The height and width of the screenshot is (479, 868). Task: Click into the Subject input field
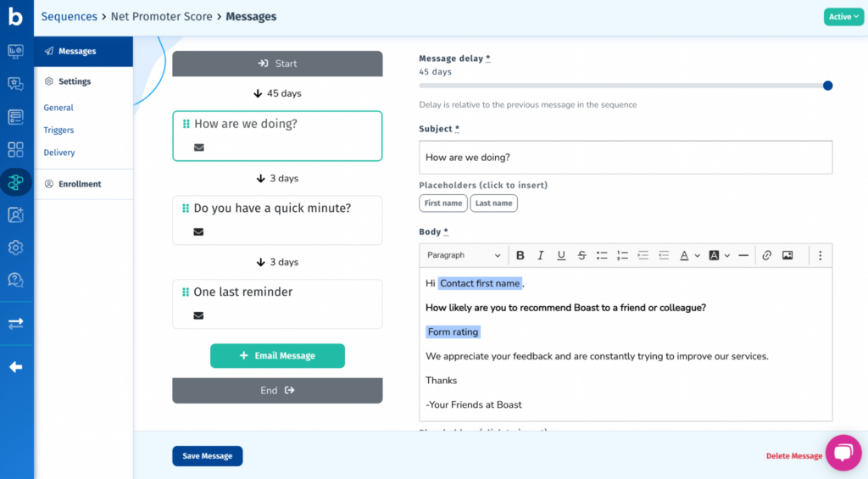[x=626, y=158]
